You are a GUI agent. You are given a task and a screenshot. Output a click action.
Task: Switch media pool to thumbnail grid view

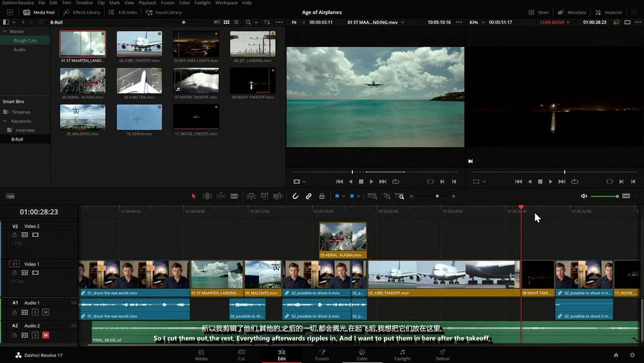coord(226,22)
